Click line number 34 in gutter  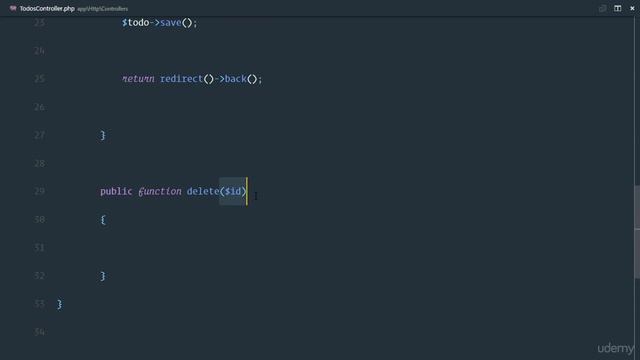pyautogui.click(x=39, y=332)
